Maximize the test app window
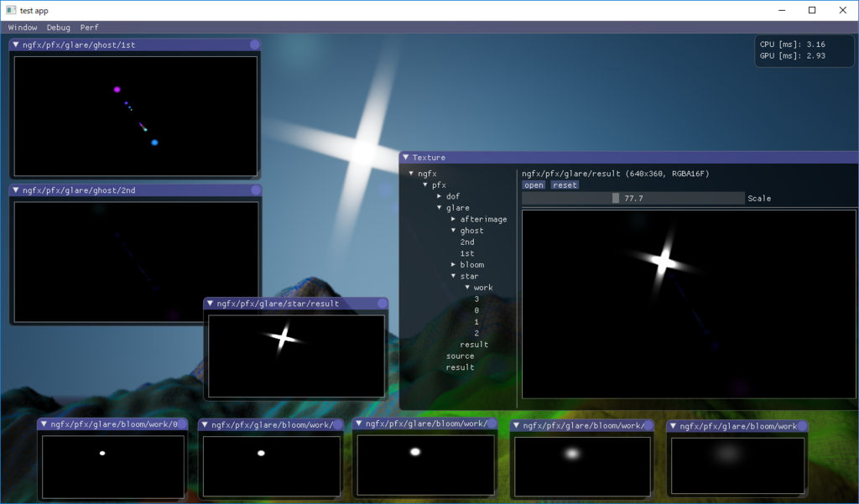 tap(812, 10)
